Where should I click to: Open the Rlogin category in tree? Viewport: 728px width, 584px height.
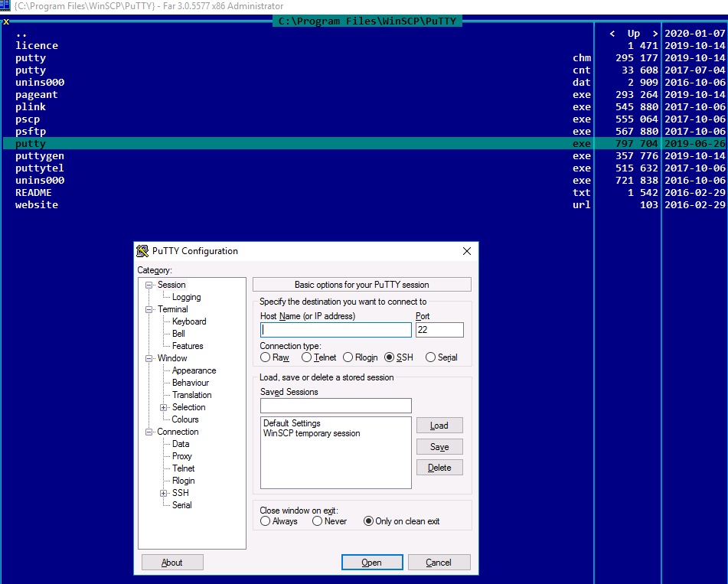click(x=184, y=481)
